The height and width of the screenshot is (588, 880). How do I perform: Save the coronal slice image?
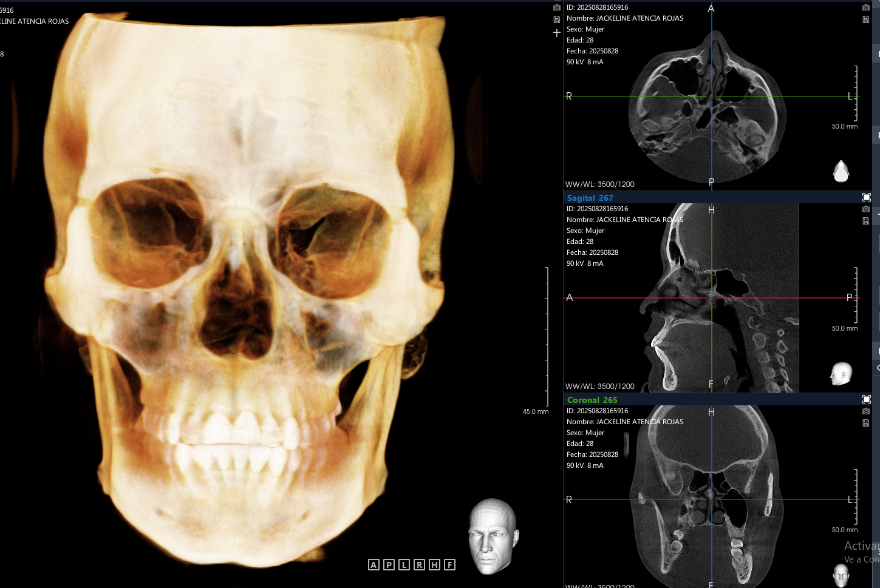tap(865, 423)
